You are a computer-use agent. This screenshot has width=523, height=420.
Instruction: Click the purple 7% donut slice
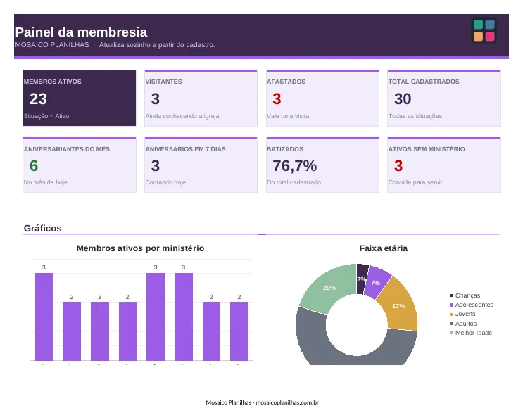[375, 283]
